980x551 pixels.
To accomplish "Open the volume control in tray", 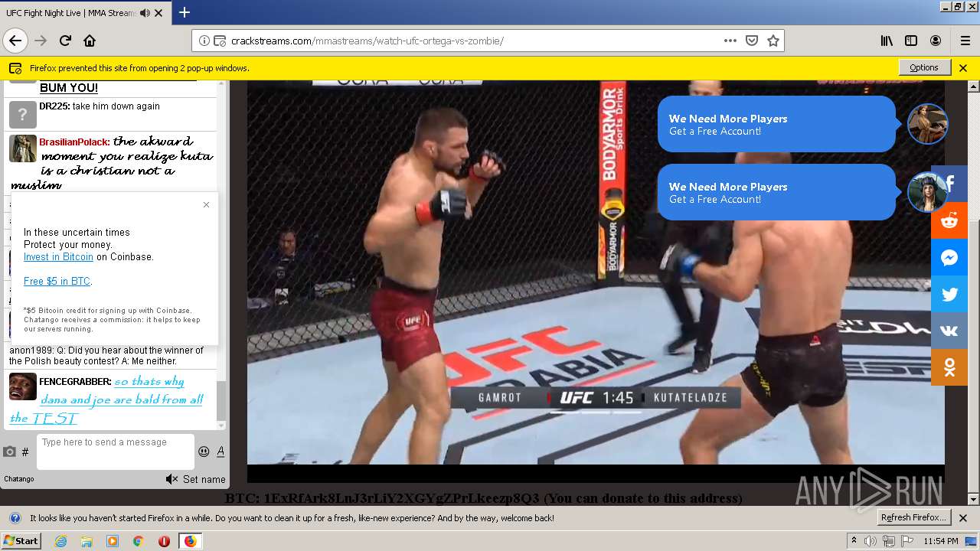I will point(872,541).
